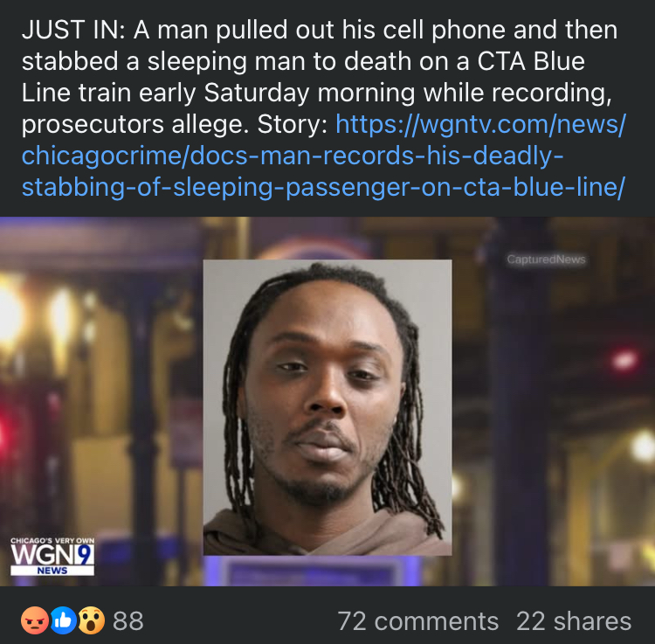655x644 pixels.
Task: Follow the stabbing-of-sleeping-passenger link line
Action: pos(323,187)
